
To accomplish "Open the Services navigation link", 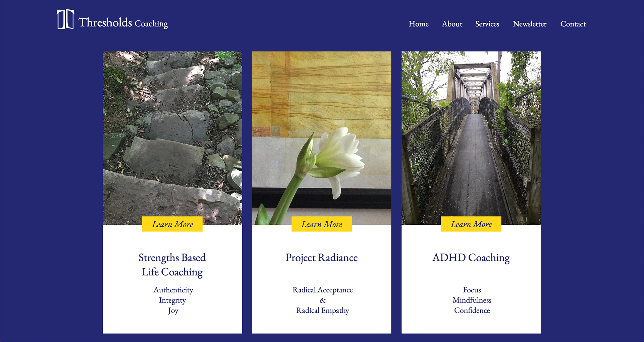I will (487, 24).
